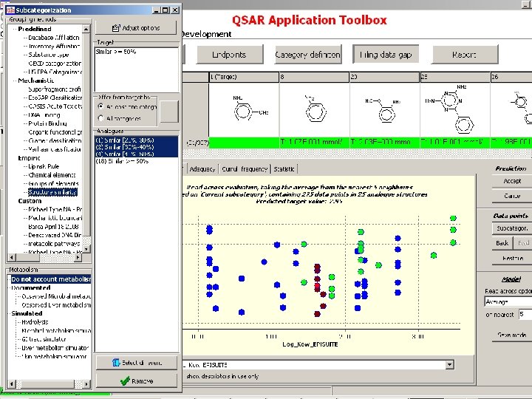Image resolution: width=532 pixels, height=399 pixels.
Task: Click inside the nearest neighbours field showing 5
Action: tap(525, 315)
